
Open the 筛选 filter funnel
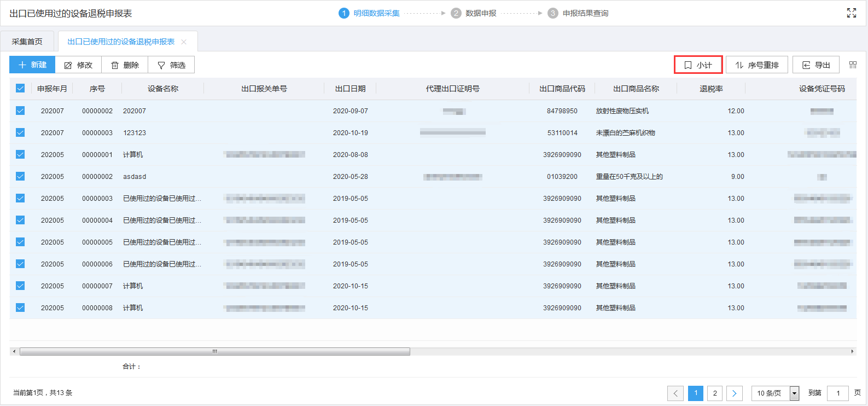(x=171, y=65)
